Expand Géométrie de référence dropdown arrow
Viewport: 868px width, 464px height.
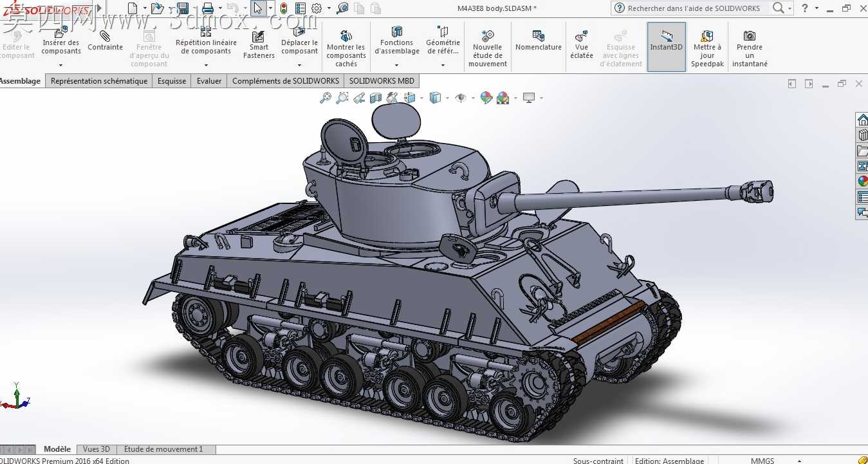(443, 65)
